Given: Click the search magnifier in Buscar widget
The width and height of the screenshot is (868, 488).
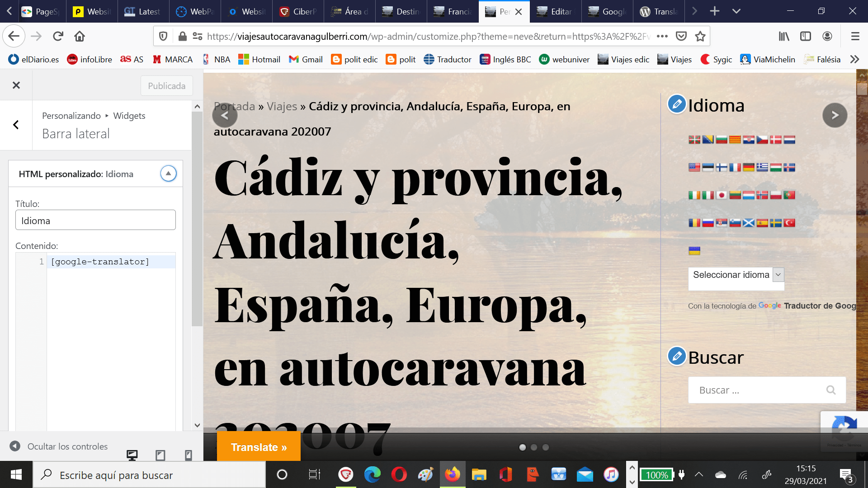Looking at the screenshot, I should 831,390.
